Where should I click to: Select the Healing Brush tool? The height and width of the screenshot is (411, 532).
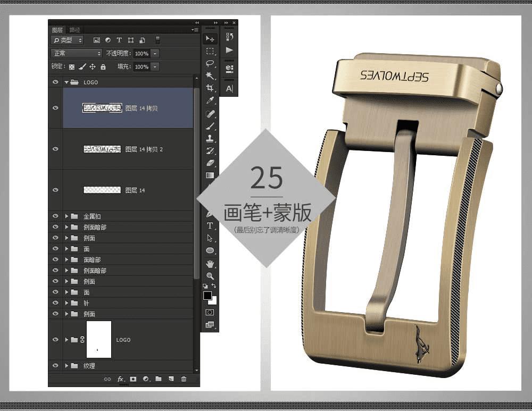tap(210, 113)
